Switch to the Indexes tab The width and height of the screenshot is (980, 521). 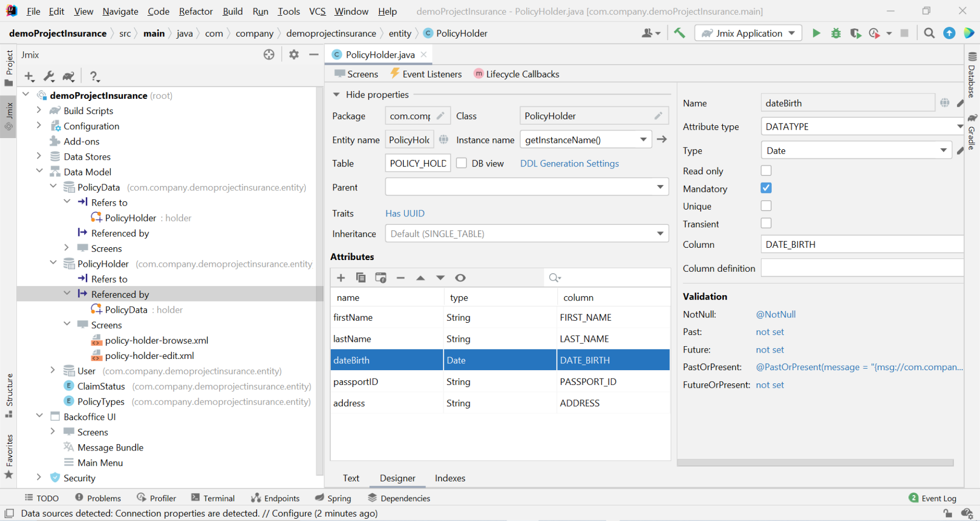click(x=450, y=478)
